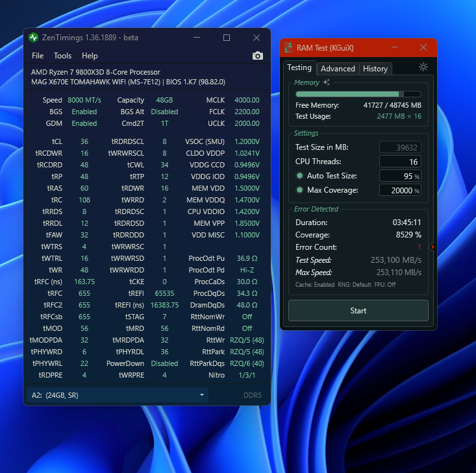
Task: Click the ZenTimings app logo icon
Action: coord(33,38)
